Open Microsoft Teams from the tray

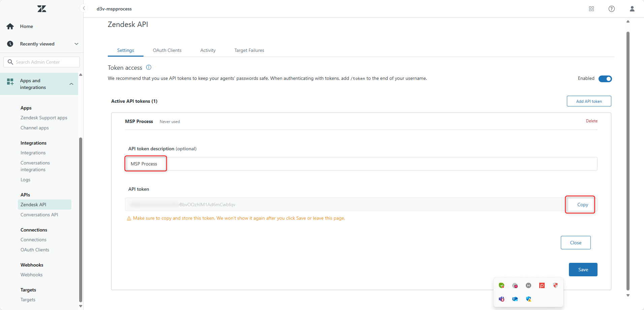[502, 299]
